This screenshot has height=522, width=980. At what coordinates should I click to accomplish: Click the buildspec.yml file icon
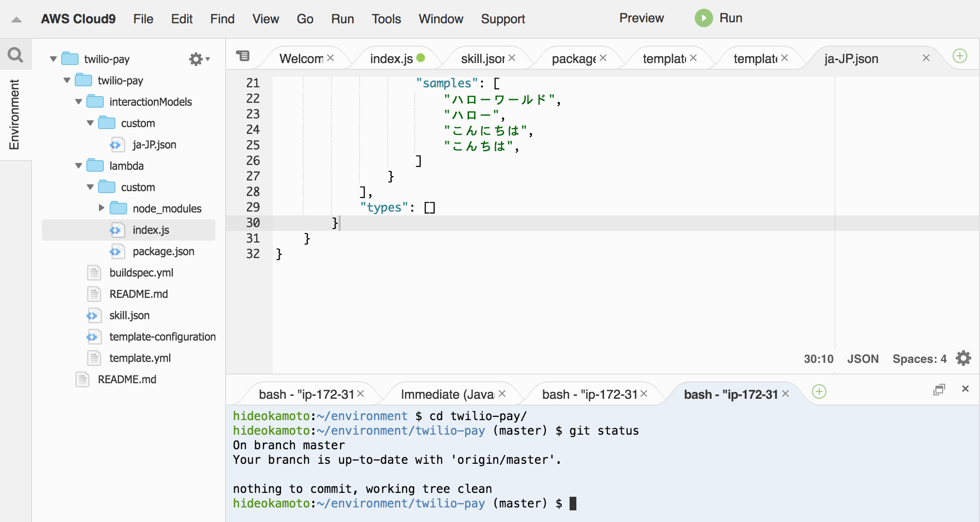[x=94, y=273]
